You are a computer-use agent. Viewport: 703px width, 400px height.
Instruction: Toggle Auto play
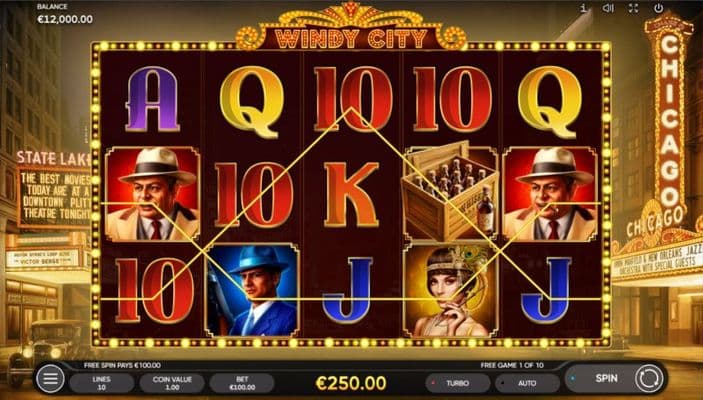click(527, 383)
